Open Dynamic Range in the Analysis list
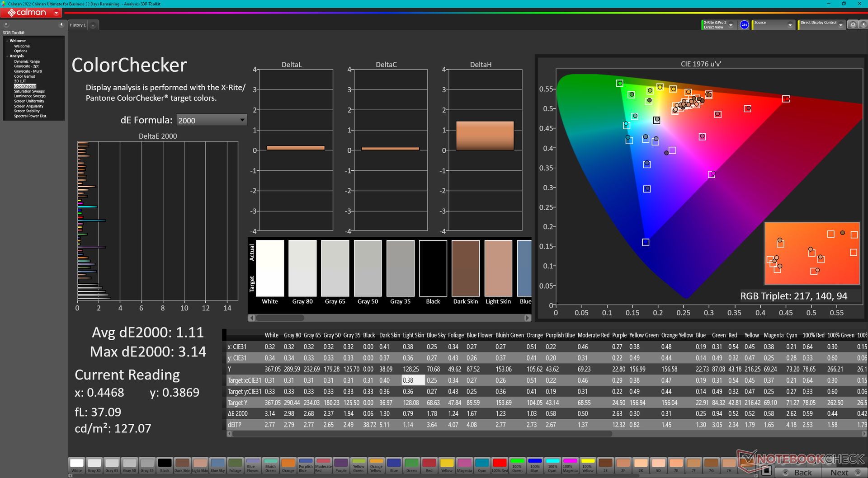 (x=27, y=61)
